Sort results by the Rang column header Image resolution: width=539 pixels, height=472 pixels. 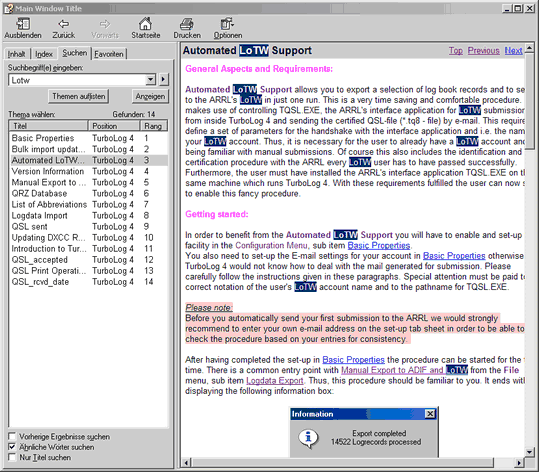154,126
